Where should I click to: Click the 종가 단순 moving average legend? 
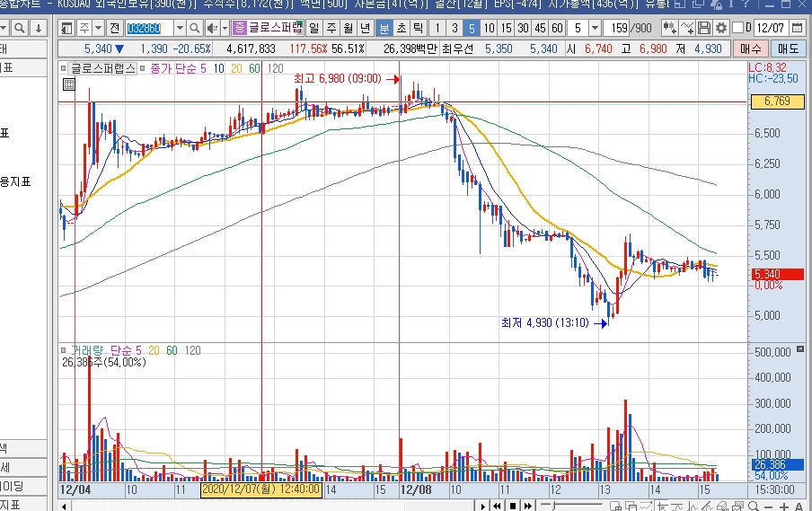(x=178, y=68)
